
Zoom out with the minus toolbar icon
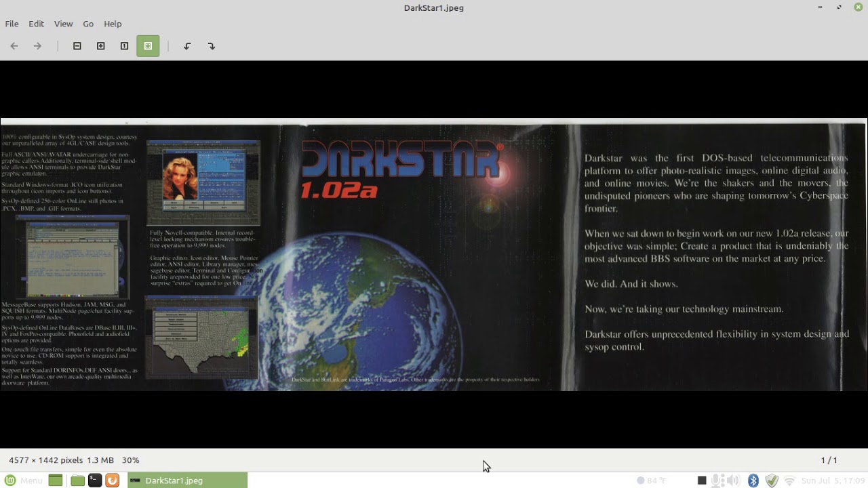[x=77, y=46]
